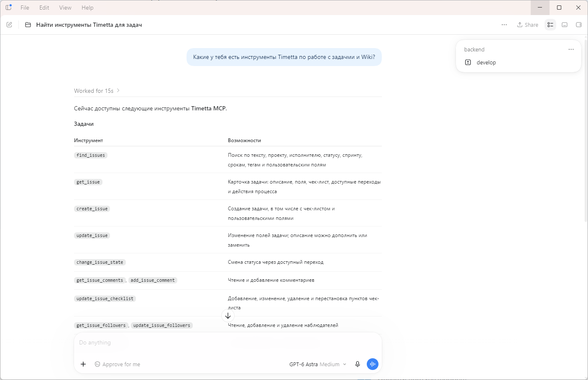Open the Edit menu
588x380 pixels.
point(44,8)
